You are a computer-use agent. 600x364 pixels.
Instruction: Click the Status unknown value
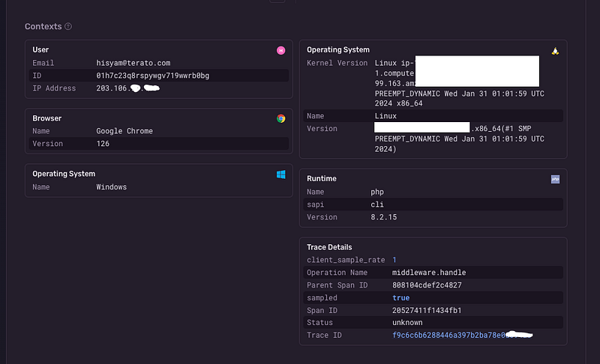click(407, 322)
